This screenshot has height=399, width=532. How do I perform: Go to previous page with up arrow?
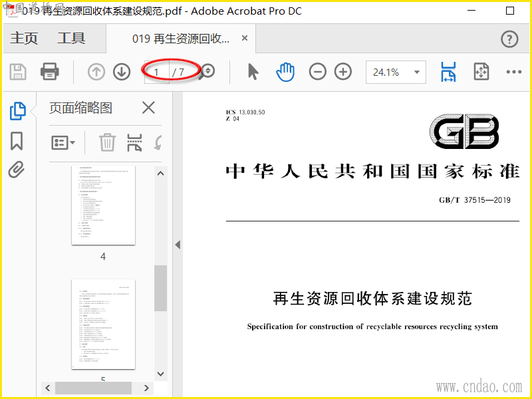click(96, 72)
